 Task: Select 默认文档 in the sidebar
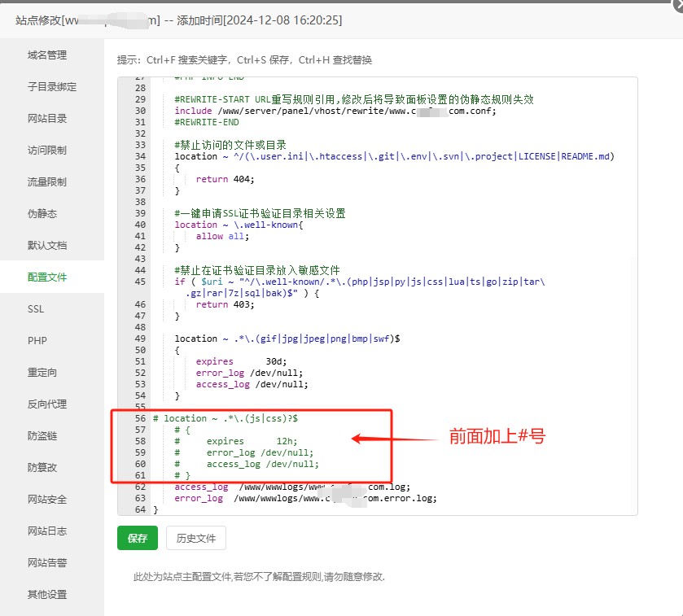pos(47,246)
